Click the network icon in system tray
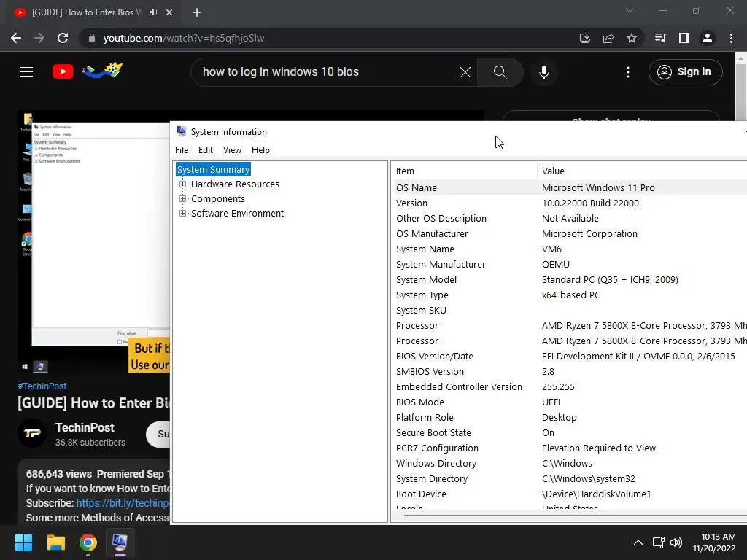 (x=659, y=542)
